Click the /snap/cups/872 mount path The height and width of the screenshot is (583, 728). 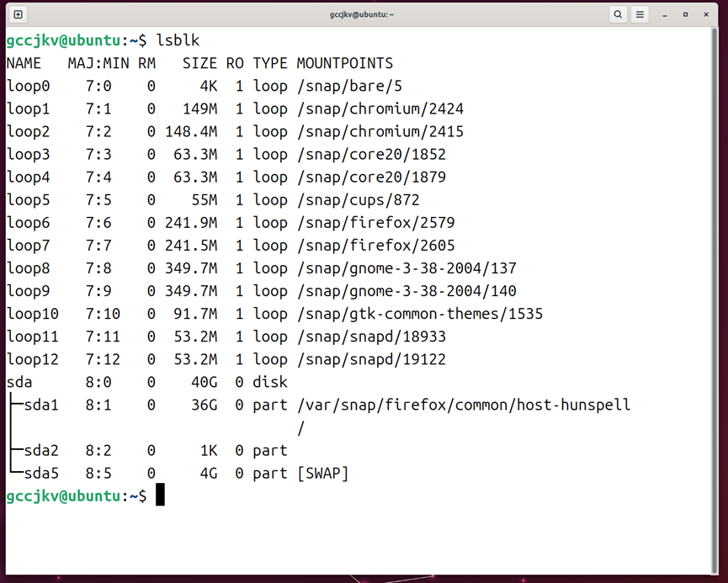359,199
